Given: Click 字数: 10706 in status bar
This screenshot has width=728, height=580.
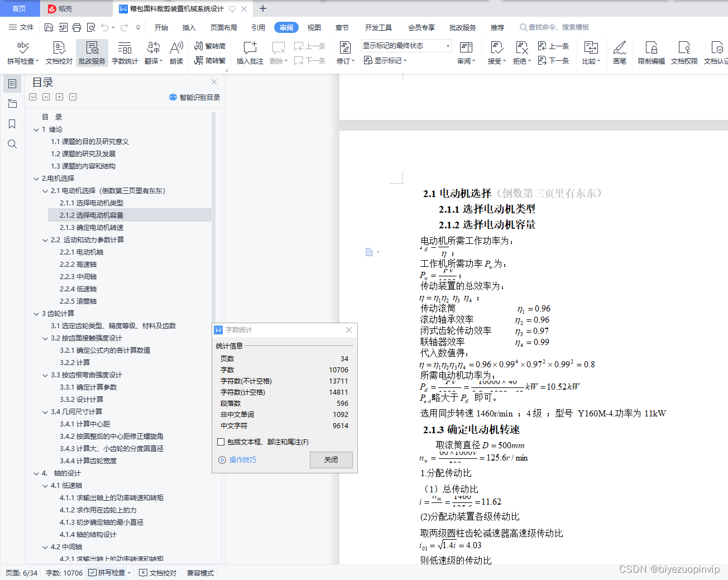Looking at the screenshot, I should click(x=64, y=573).
